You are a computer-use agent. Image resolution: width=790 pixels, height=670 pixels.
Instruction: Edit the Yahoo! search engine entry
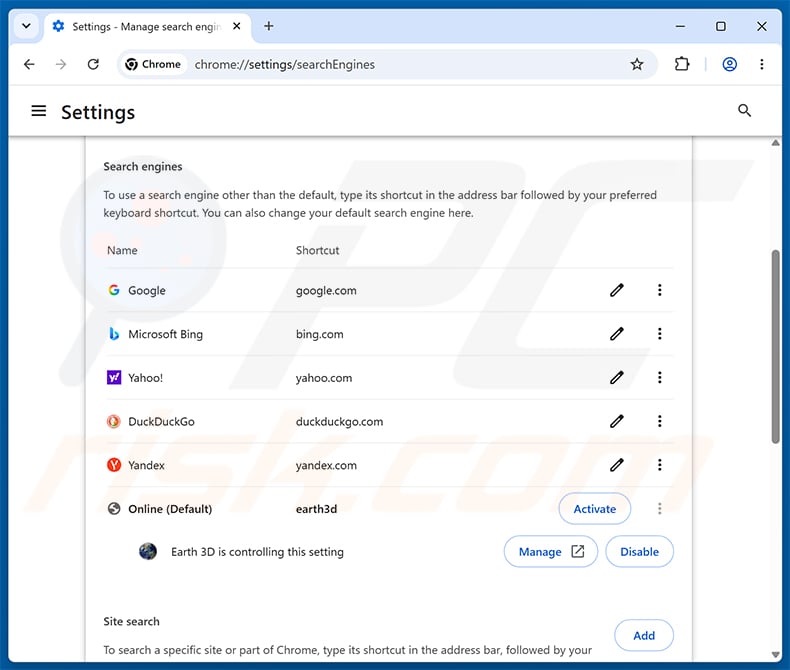[x=617, y=377]
